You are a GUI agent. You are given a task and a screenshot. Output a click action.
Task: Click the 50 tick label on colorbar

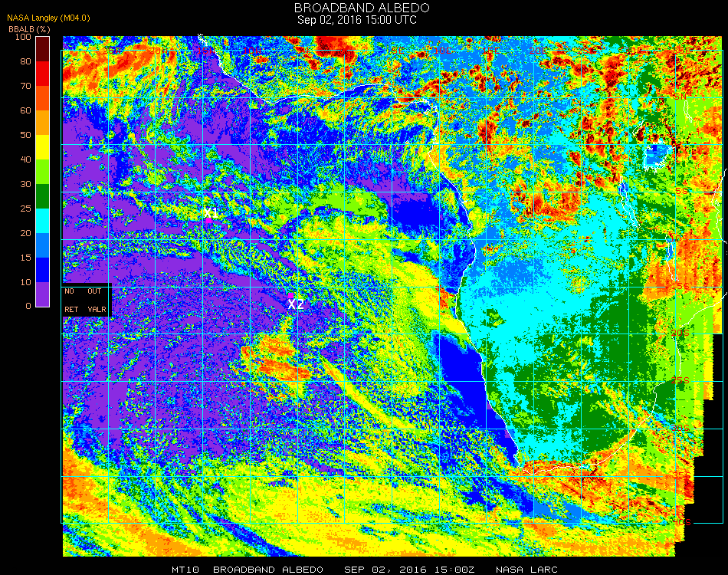click(25, 135)
